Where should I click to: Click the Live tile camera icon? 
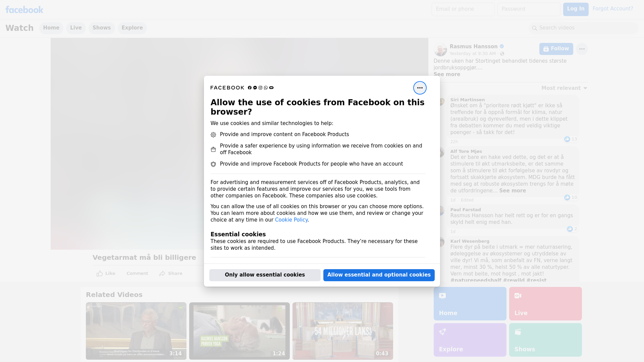(x=518, y=296)
